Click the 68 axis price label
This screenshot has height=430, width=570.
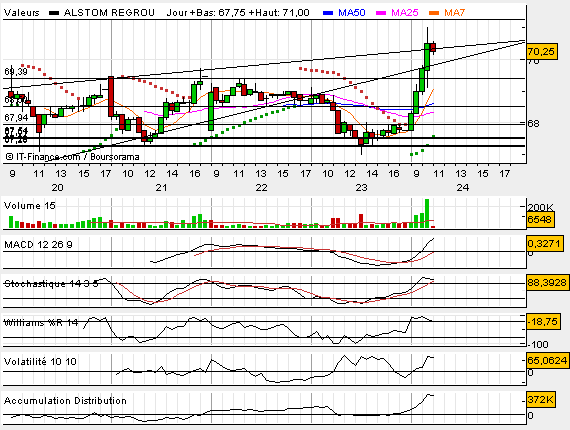tap(533, 124)
